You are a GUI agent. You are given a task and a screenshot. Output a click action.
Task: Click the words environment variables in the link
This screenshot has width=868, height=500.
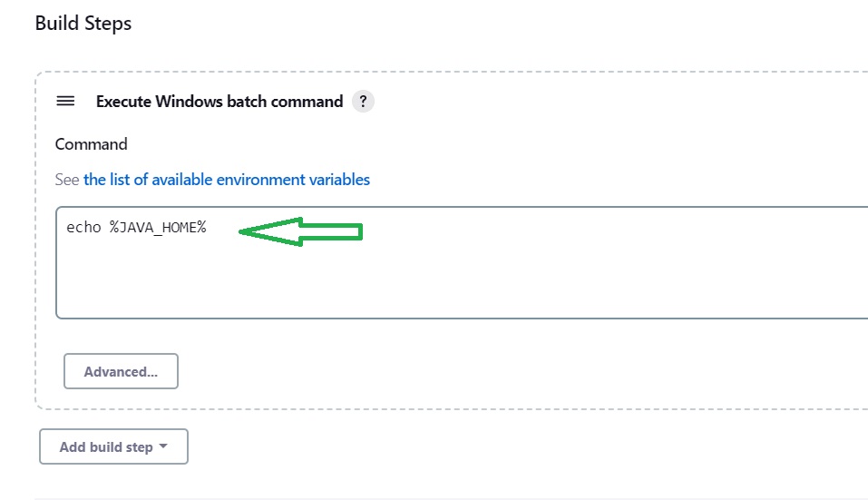[293, 180]
